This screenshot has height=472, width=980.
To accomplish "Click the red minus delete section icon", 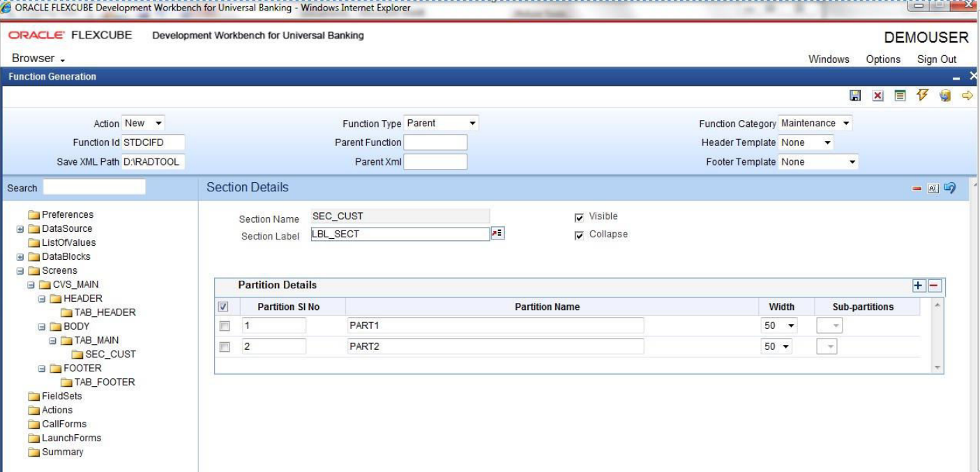I will [917, 189].
